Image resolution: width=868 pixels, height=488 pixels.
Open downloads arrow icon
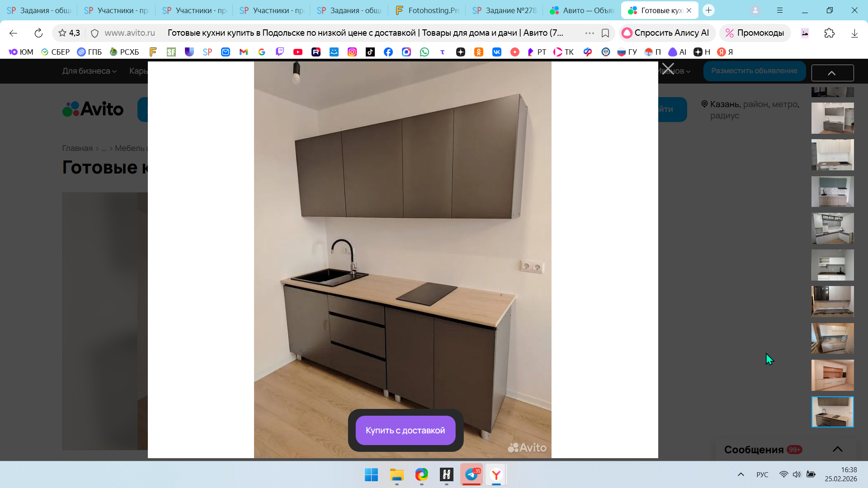pyautogui.click(x=854, y=33)
